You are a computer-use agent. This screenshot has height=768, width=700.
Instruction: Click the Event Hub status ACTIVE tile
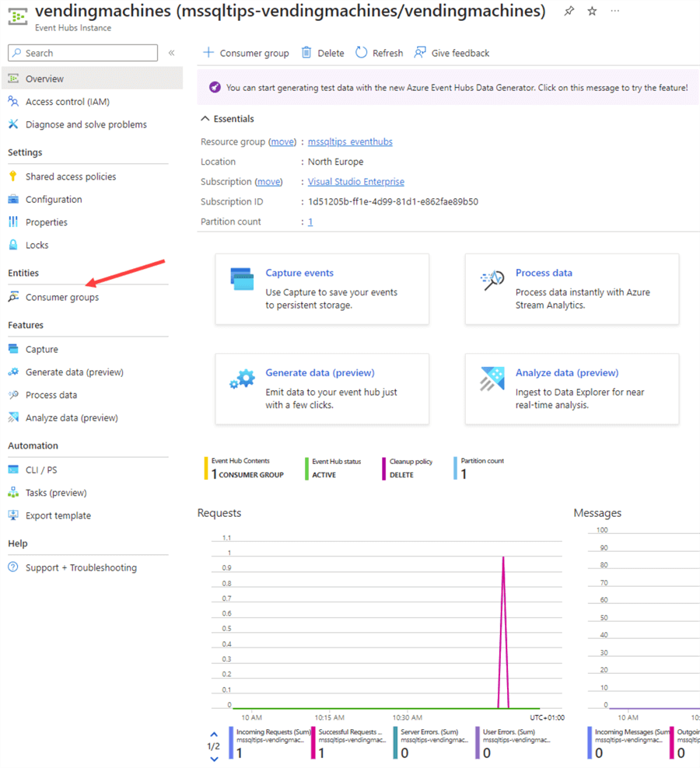(334, 469)
